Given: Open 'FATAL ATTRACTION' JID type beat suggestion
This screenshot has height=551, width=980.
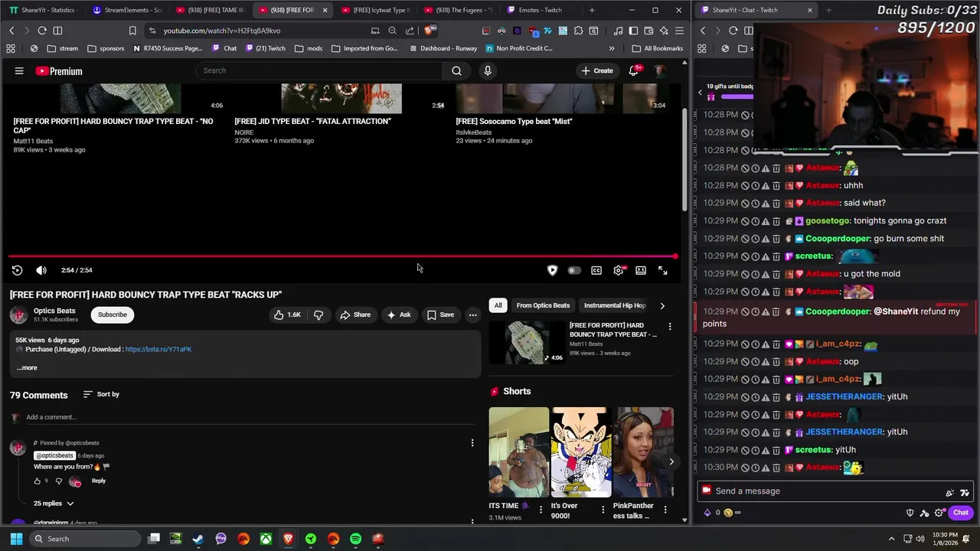Looking at the screenshot, I should click(x=312, y=121).
